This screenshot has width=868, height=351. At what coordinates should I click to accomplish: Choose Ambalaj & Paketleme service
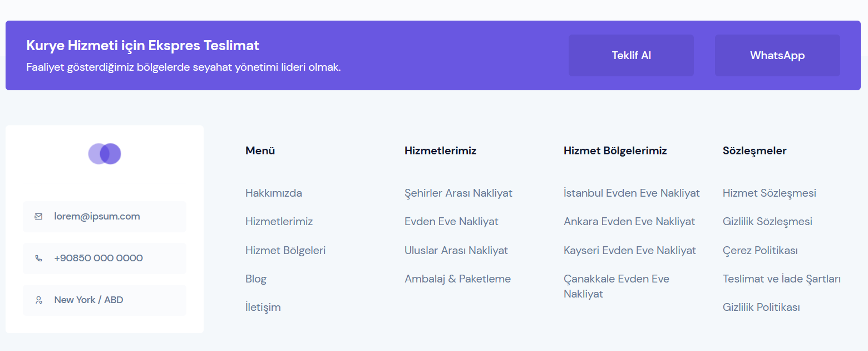click(x=457, y=279)
